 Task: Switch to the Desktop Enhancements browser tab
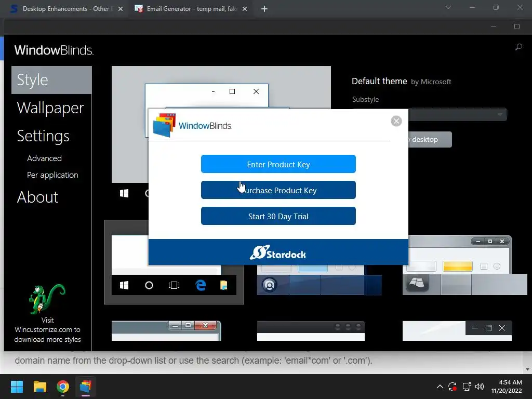pyautogui.click(x=65, y=9)
